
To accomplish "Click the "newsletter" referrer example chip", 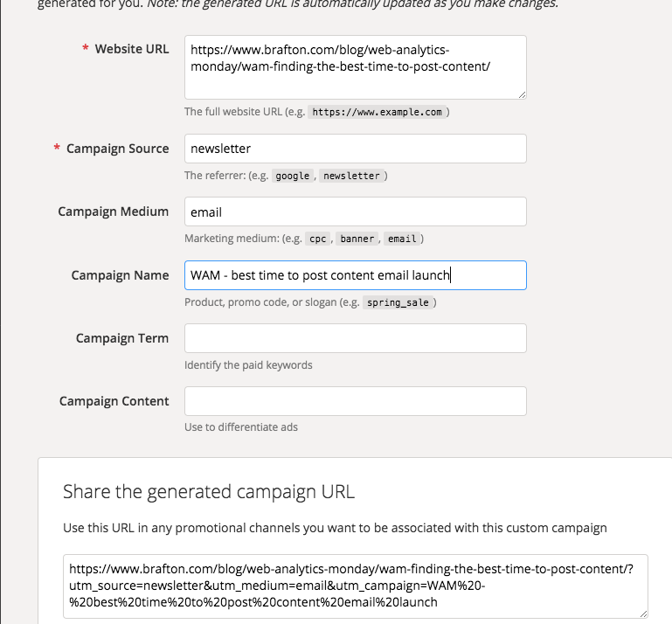I will click(351, 176).
